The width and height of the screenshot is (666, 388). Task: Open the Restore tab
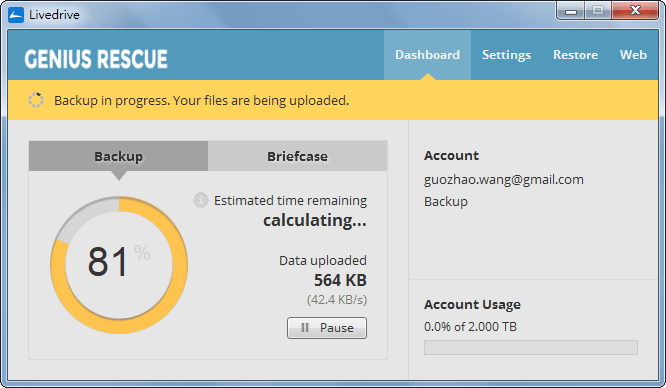pos(576,55)
